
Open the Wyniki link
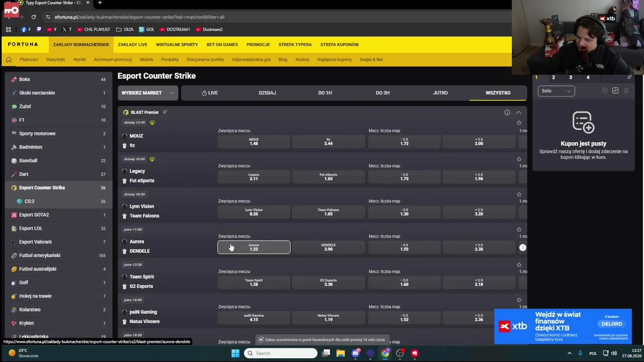[x=79, y=59]
